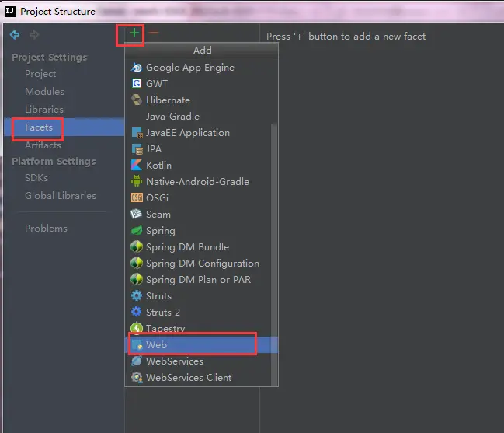Go back with the blue left arrow

click(x=15, y=34)
